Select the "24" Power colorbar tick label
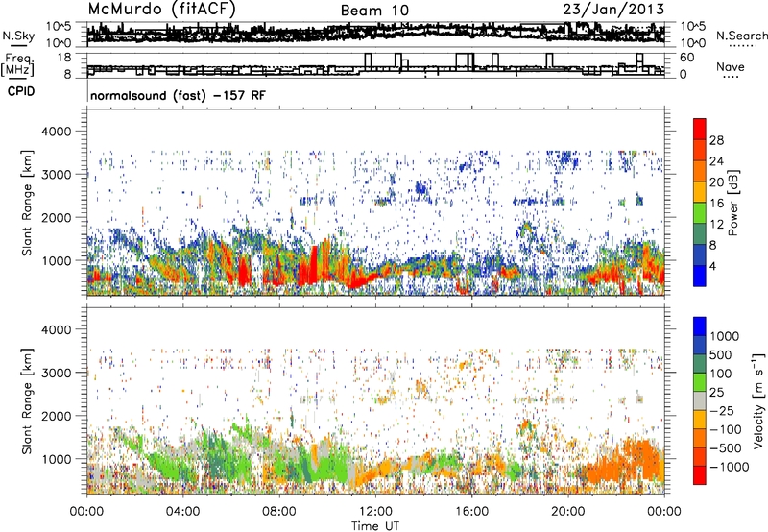The image size is (768, 532). tap(716, 161)
